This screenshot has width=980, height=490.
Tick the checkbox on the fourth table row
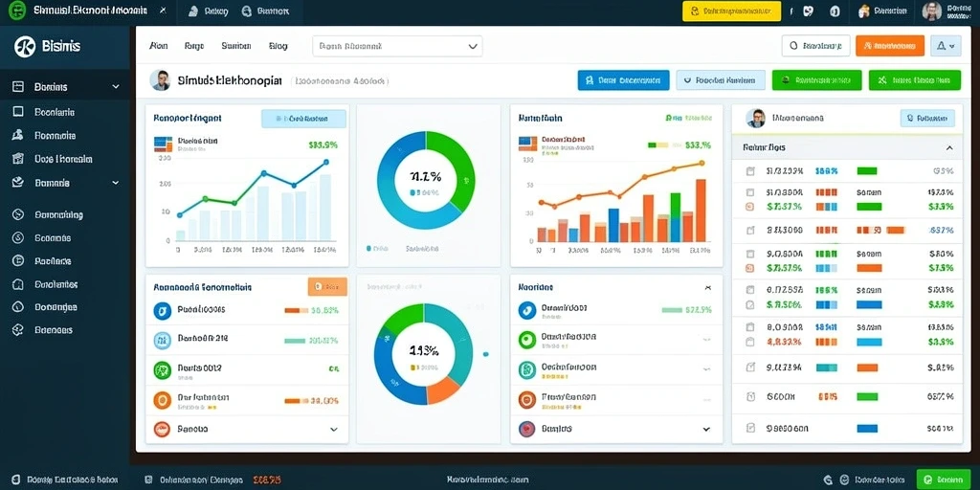point(750,254)
